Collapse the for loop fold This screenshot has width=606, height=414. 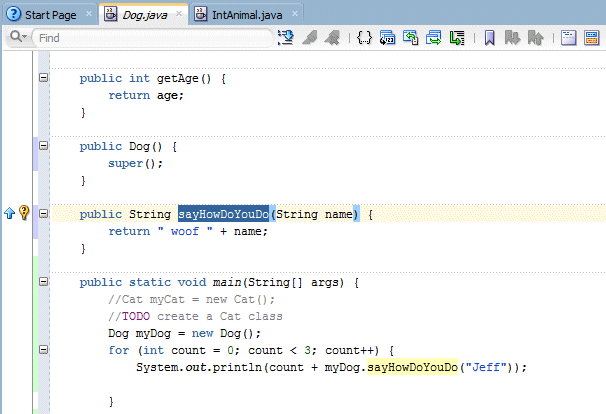44,350
